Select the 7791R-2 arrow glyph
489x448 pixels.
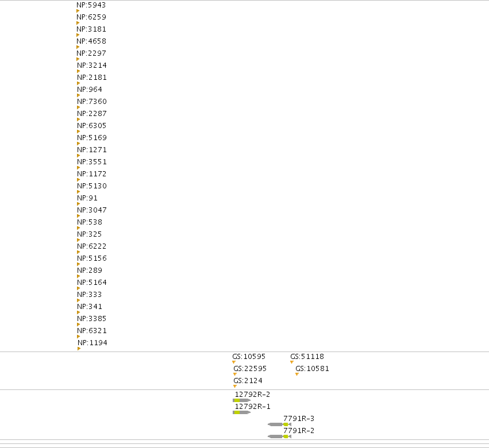(x=279, y=437)
